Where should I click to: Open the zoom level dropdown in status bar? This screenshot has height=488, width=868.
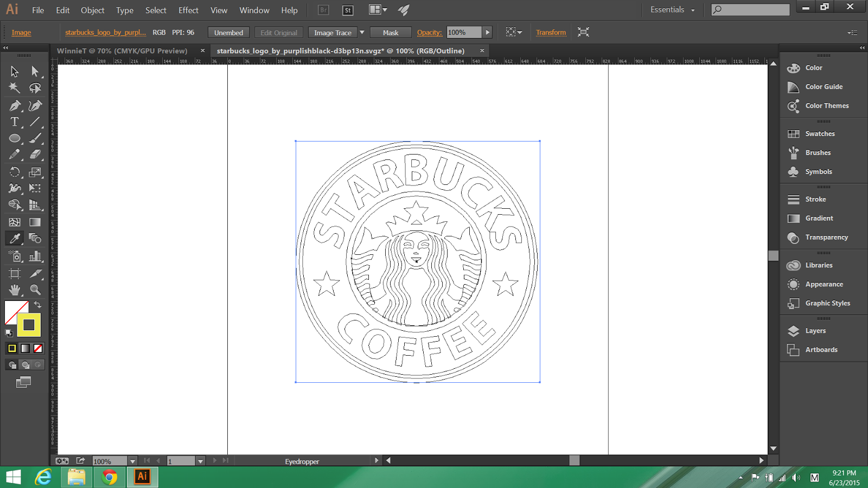[x=132, y=461]
